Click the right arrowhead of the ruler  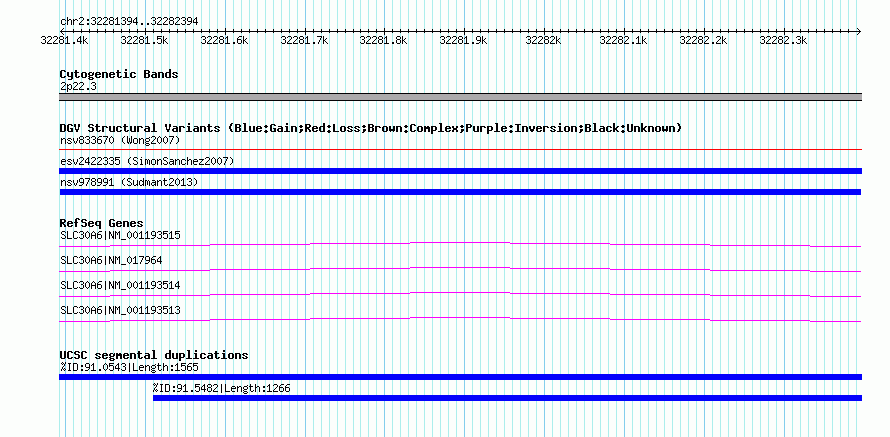pos(858,31)
